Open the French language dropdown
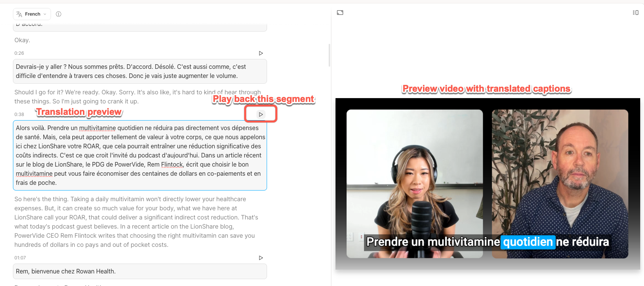Image resolution: width=644 pixels, height=286 pixels. (32, 14)
